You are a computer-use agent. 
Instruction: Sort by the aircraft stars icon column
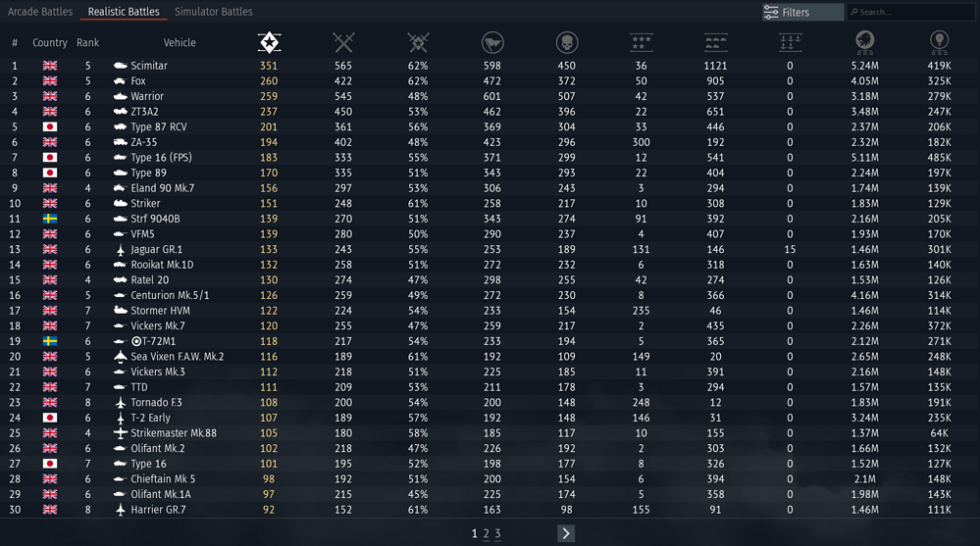pyautogui.click(x=642, y=42)
